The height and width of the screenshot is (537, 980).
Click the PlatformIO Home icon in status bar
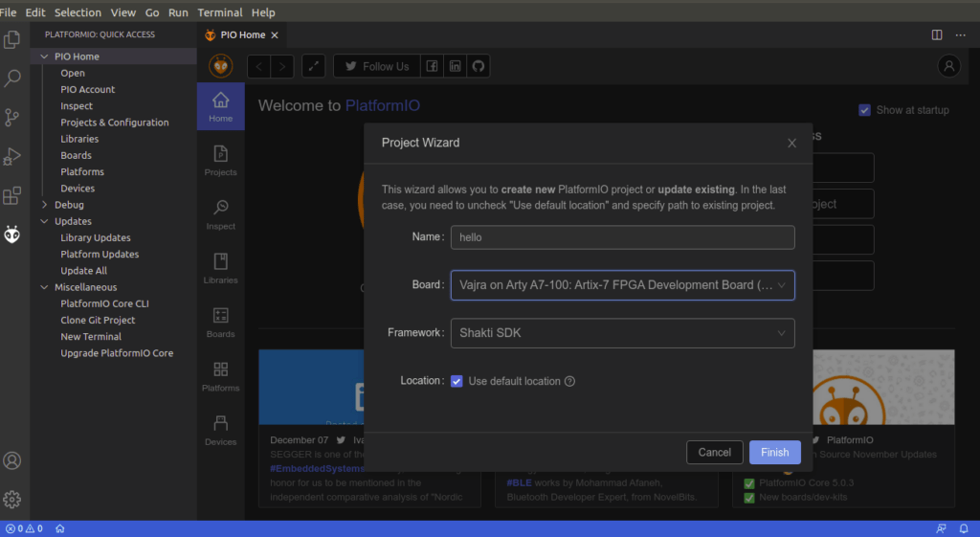click(60, 529)
